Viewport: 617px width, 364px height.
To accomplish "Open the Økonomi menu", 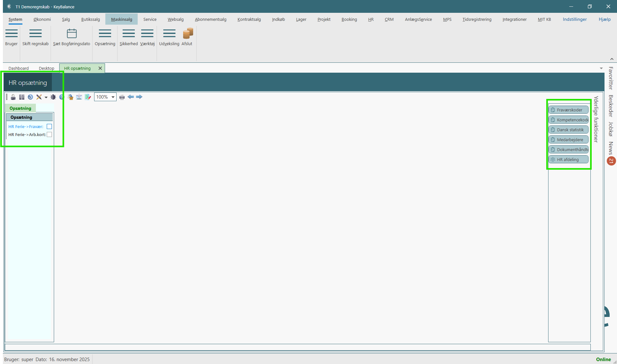I will (42, 19).
